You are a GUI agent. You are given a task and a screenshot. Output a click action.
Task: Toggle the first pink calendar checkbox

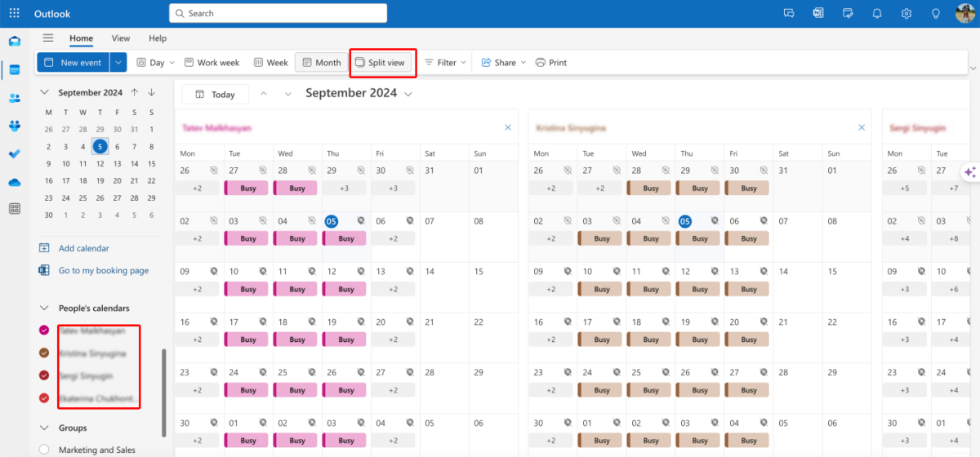44,331
